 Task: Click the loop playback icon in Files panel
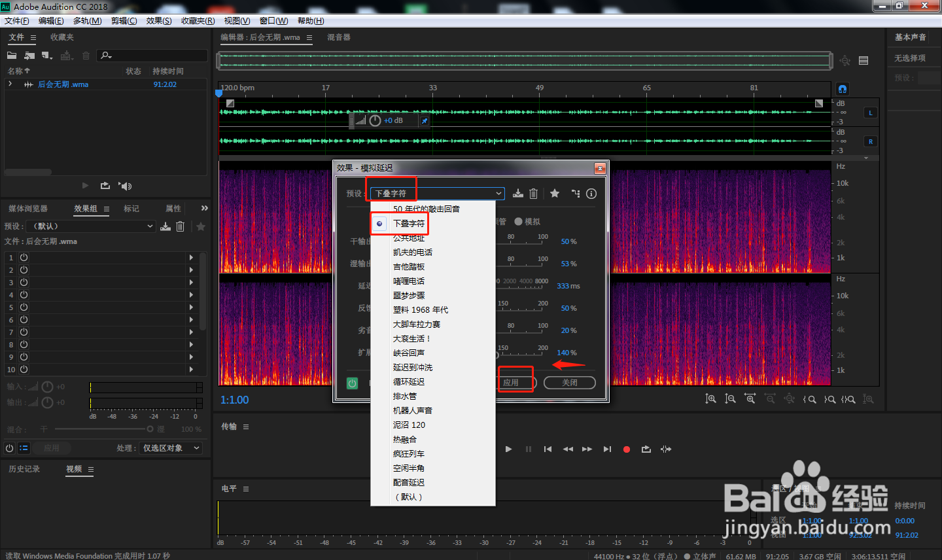point(105,186)
